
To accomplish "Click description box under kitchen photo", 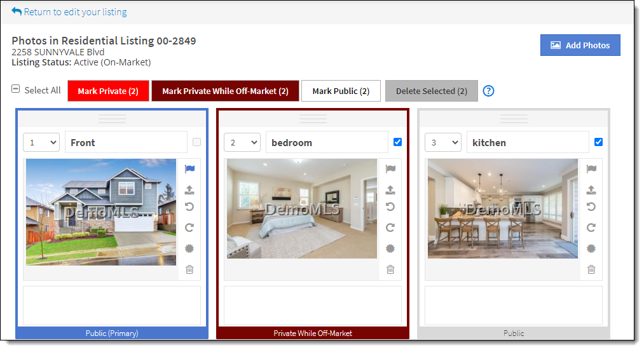I will pos(514,306).
